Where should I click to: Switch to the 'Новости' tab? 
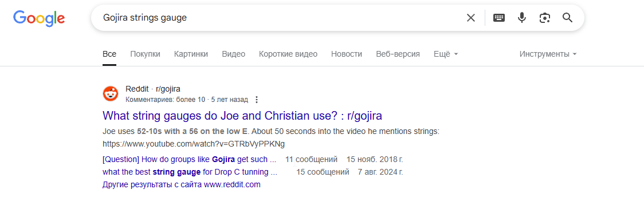[347, 54]
